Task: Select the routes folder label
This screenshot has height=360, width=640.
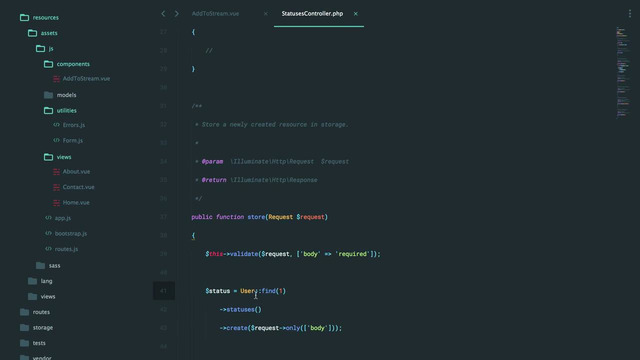Action: coord(41,312)
